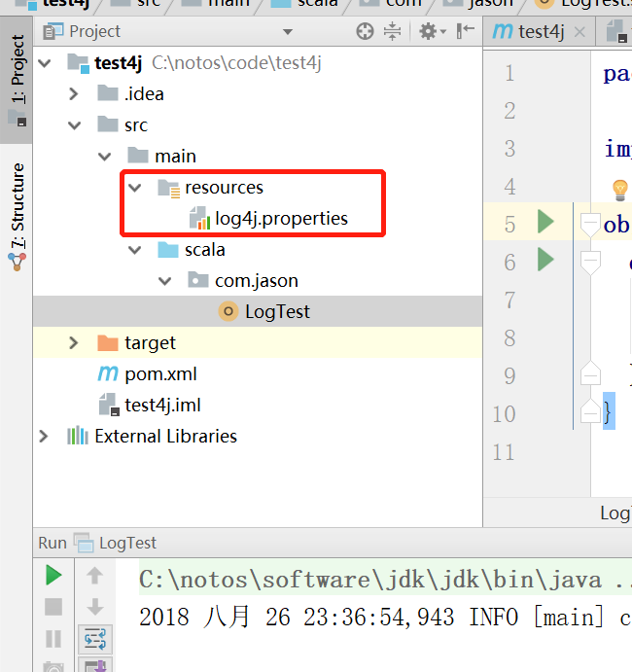Select log4j.properties file in tree
The width and height of the screenshot is (632, 672).
click(x=280, y=219)
